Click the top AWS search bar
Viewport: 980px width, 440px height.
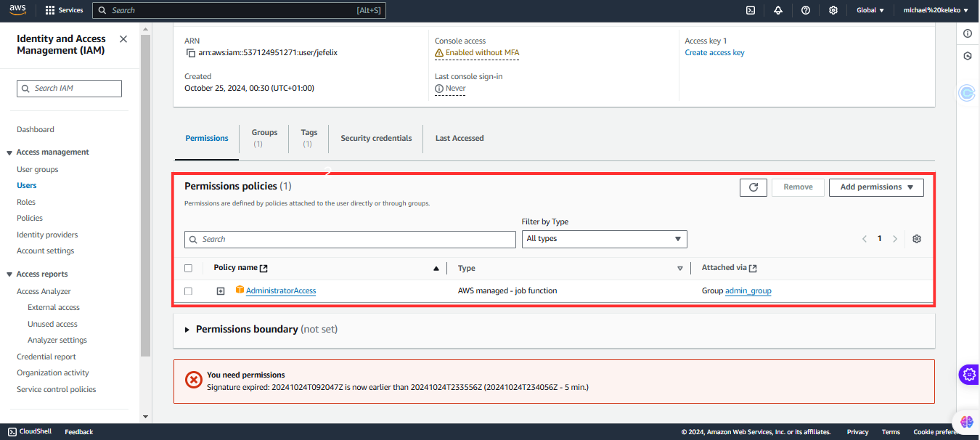tap(240, 10)
